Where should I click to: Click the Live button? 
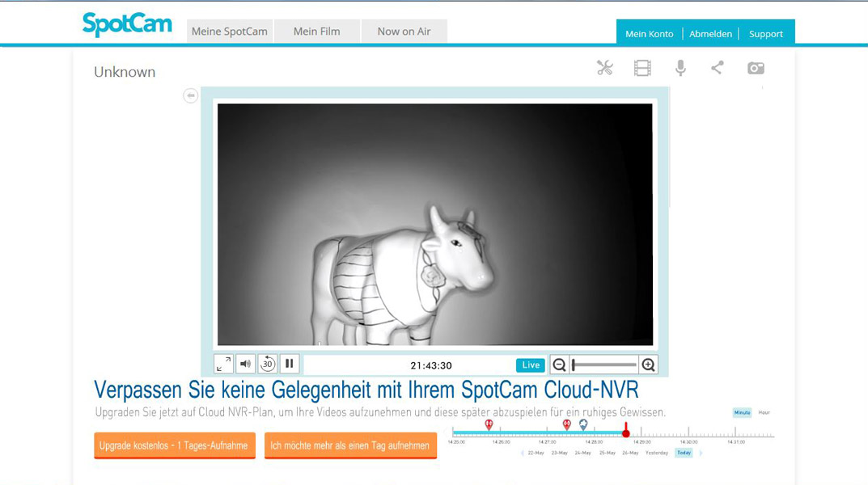pos(531,365)
